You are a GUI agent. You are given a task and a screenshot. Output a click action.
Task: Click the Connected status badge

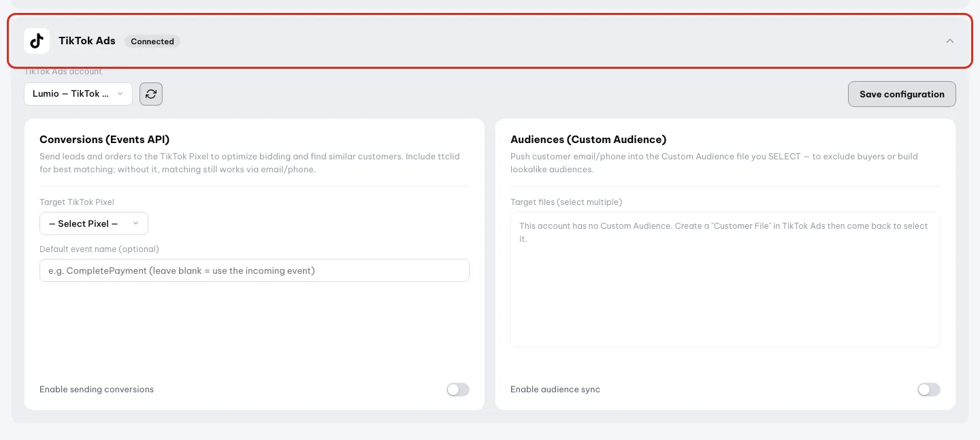152,42
